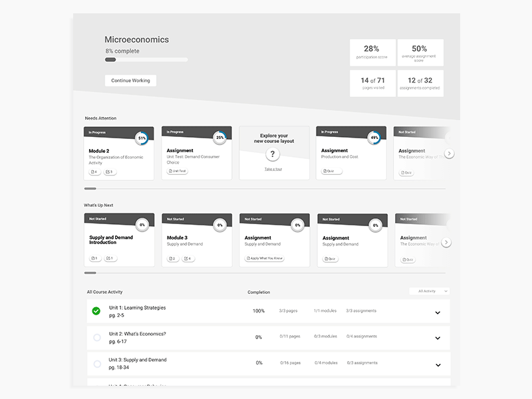532x399 pixels.
Task: Click 0% ring on Supply and Demand Introduction
Action: (142, 225)
